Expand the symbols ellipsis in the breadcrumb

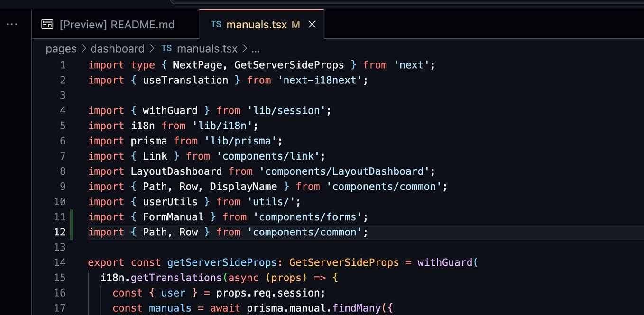(255, 48)
